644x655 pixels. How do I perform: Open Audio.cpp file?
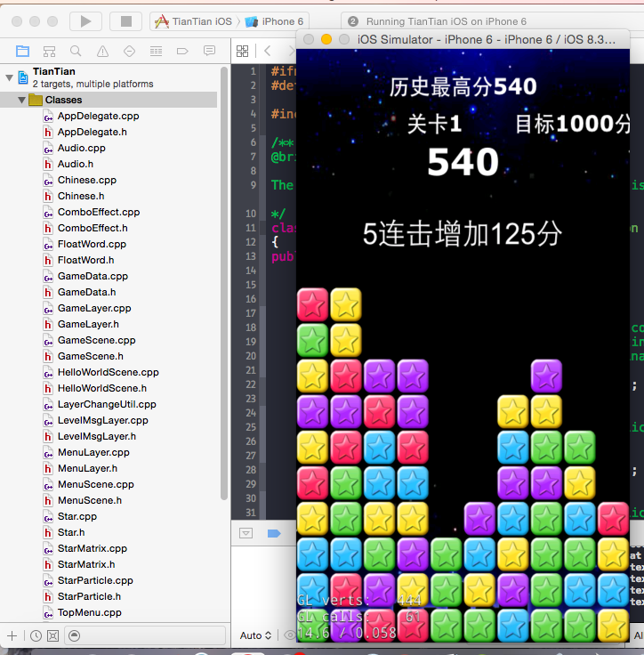82,148
